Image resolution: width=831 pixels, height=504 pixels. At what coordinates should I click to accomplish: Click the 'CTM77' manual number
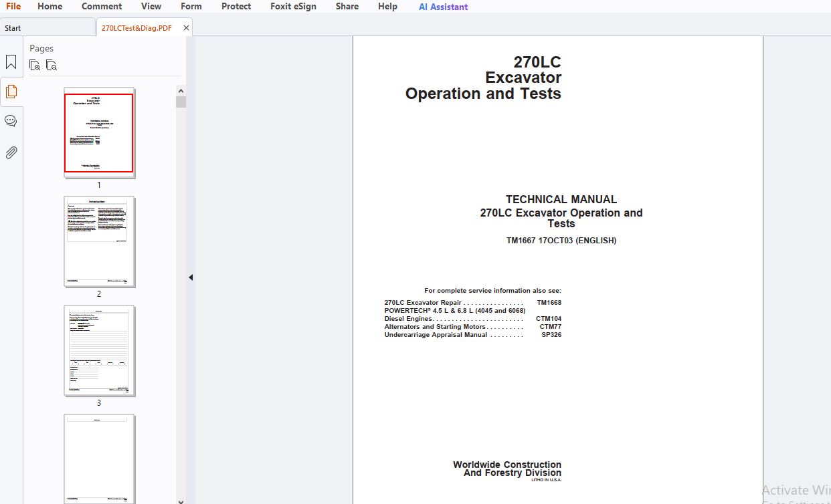[x=551, y=327]
